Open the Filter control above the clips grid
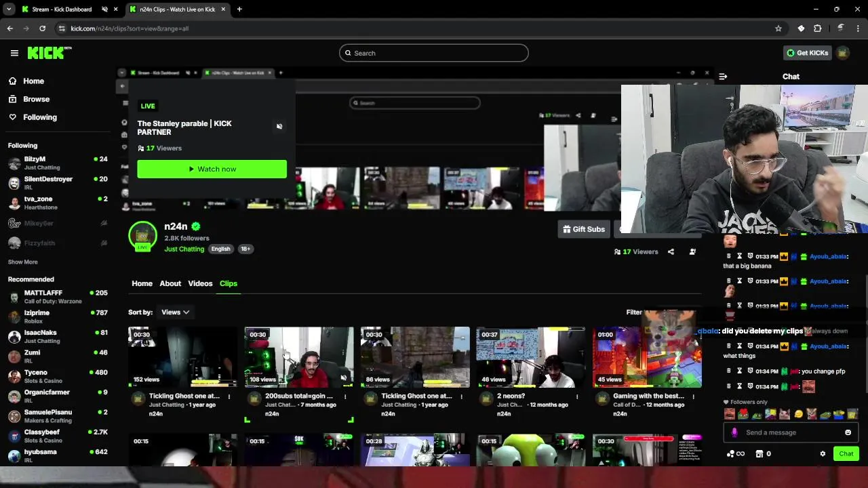 634,312
